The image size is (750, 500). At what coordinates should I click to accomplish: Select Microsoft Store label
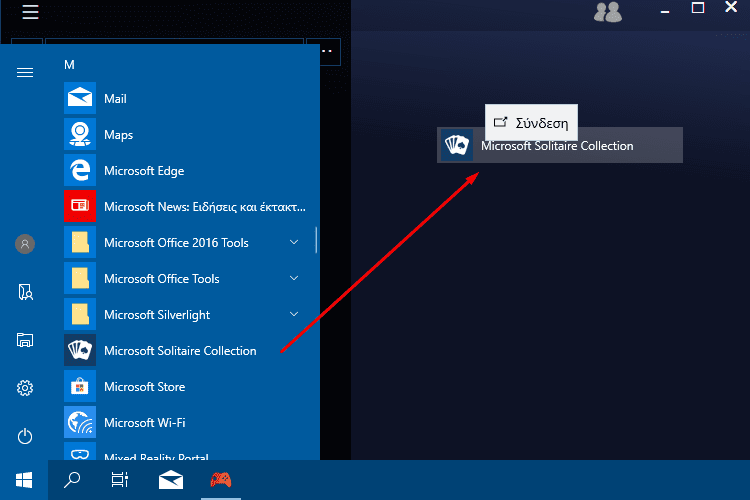coord(144,387)
